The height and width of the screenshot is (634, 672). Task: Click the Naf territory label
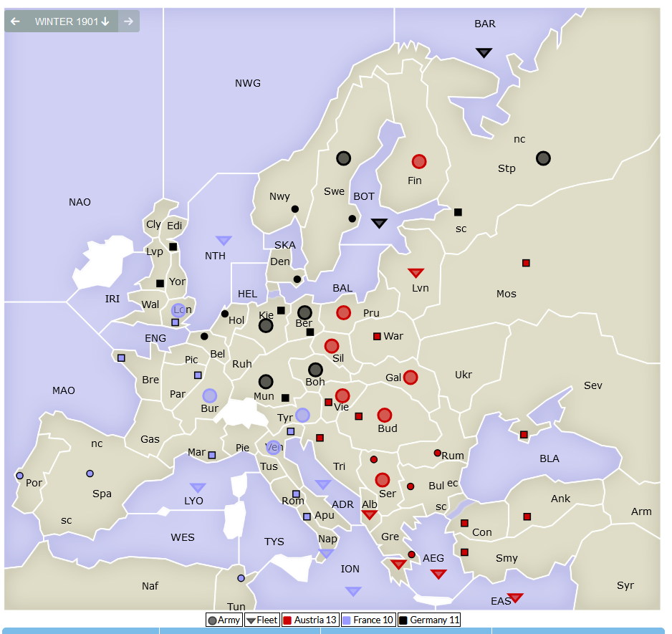coord(150,586)
